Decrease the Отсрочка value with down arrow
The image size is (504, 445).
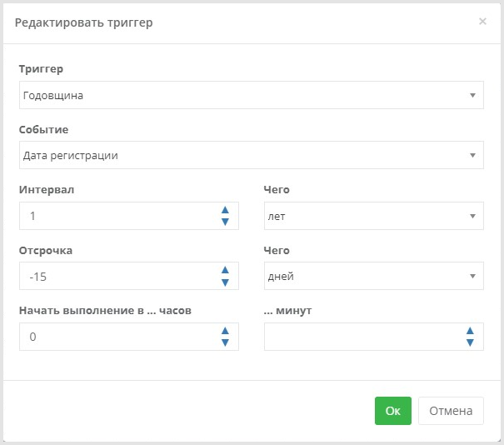pyautogui.click(x=225, y=282)
